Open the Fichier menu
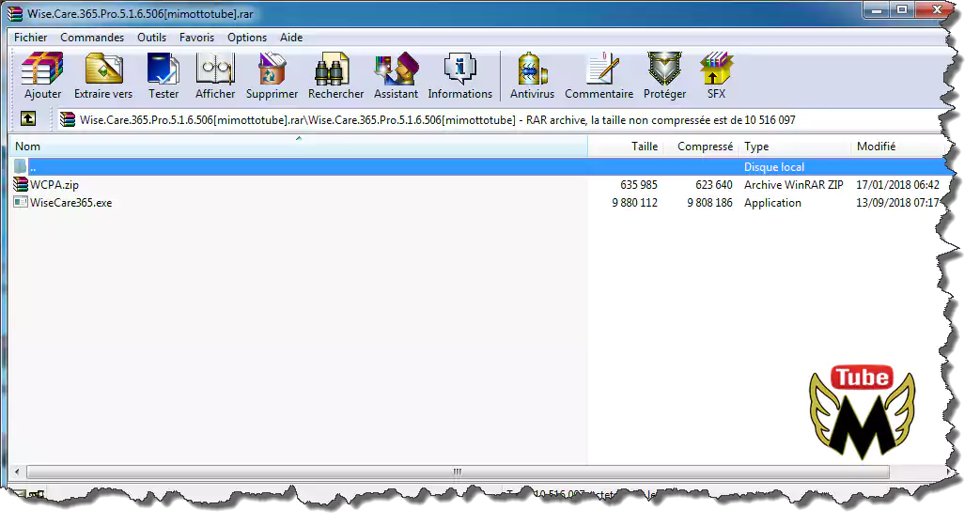 coord(31,38)
